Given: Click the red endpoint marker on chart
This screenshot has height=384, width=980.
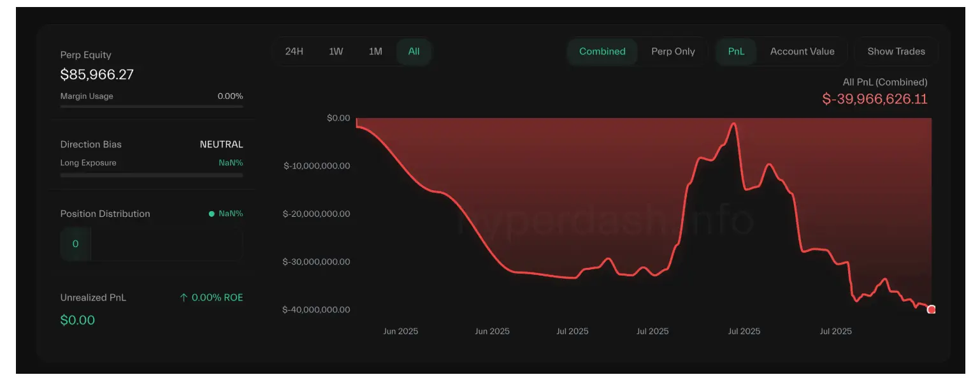Looking at the screenshot, I should (932, 309).
